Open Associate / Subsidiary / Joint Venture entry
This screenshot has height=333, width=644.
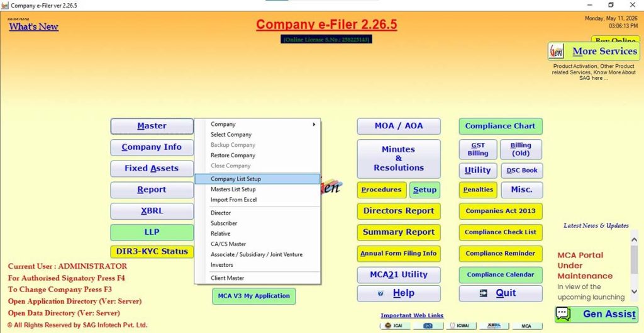pyautogui.click(x=257, y=254)
